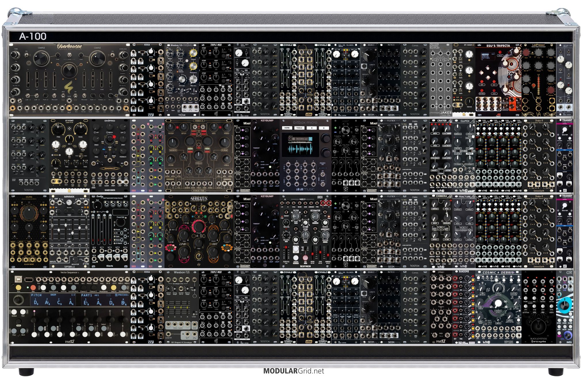The image size is (588, 377).
Task: Click the yellow Run button on Vector Sequencer
Action: [x=18, y=287]
